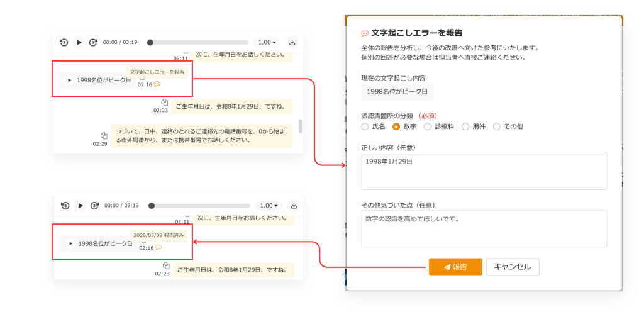The width and height of the screenshot is (644, 317).
Task: Click the speech-bubble icon under the 文字起こしエラーを報告 tooltip
Action: click(157, 84)
